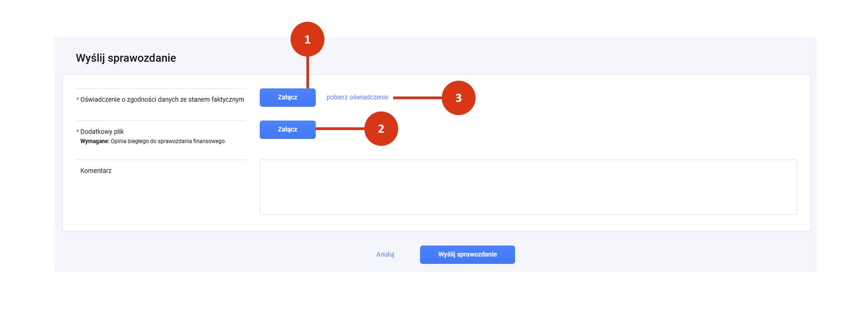Click the bold Wymagane word

pyautogui.click(x=95, y=141)
